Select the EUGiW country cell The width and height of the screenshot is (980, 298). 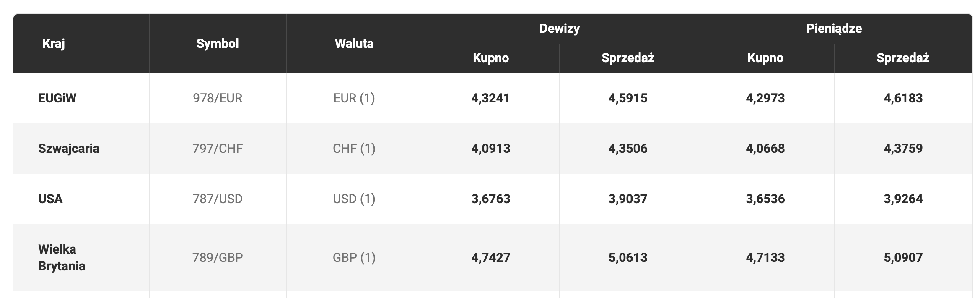pyautogui.click(x=57, y=98)
